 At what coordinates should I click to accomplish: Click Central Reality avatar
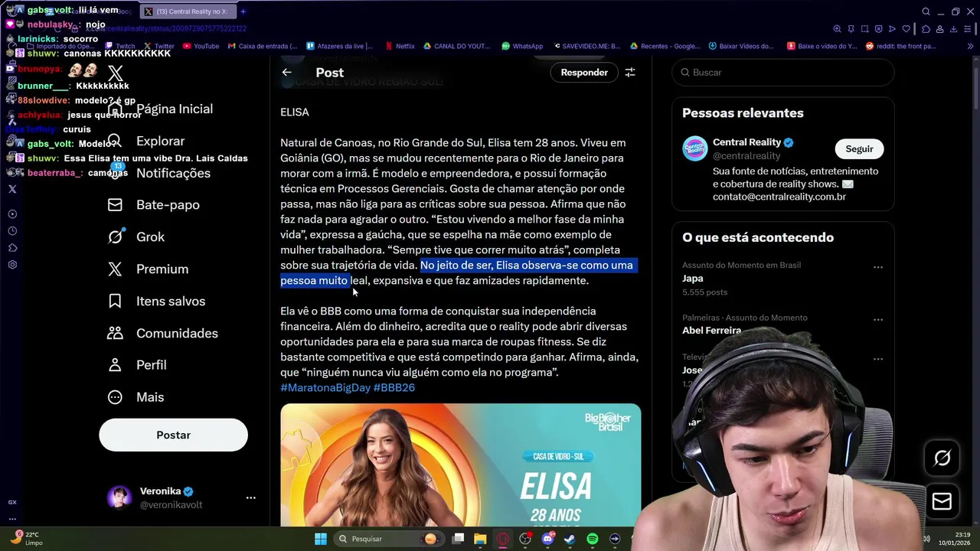click(x=695, y=148)
